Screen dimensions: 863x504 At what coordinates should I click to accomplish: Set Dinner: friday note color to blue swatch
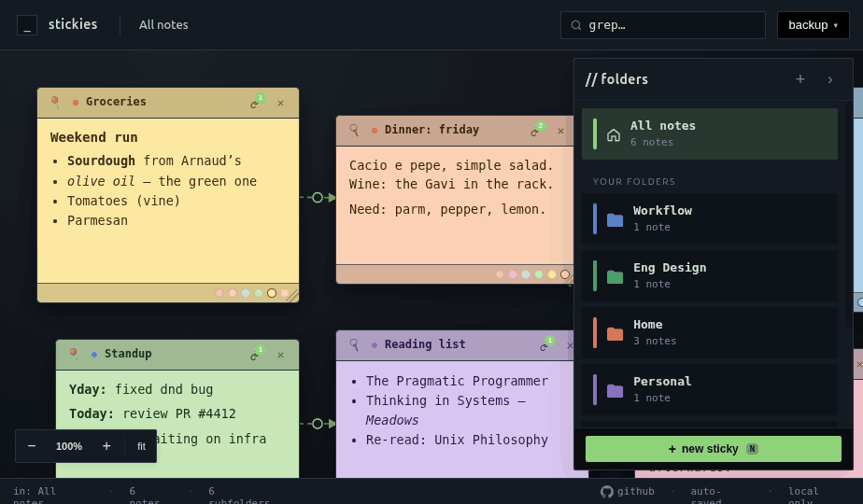[526, 274]
